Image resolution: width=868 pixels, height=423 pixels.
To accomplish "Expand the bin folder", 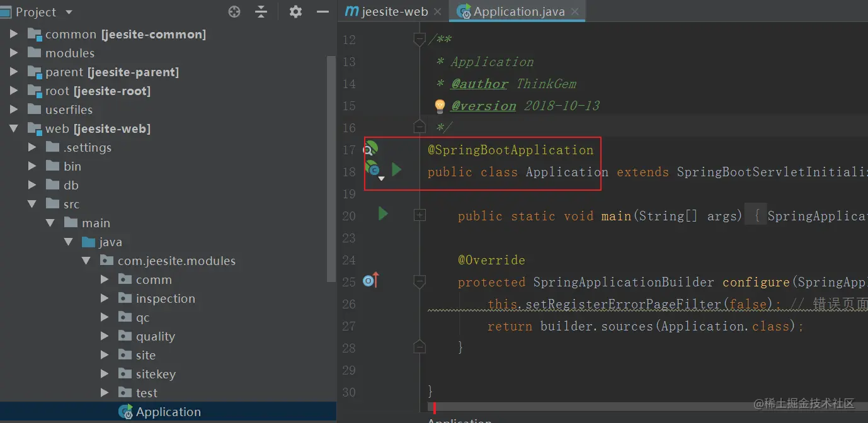I will [x=32, y=166].
